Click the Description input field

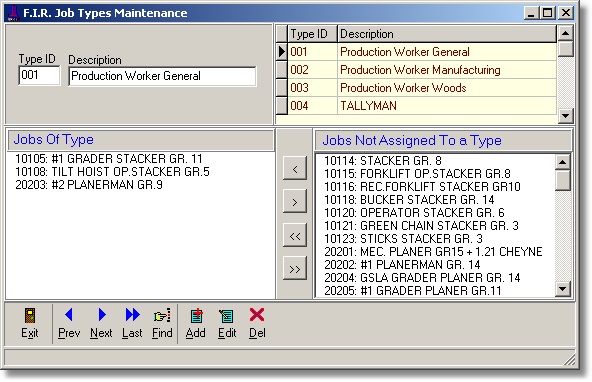(162, 76)
